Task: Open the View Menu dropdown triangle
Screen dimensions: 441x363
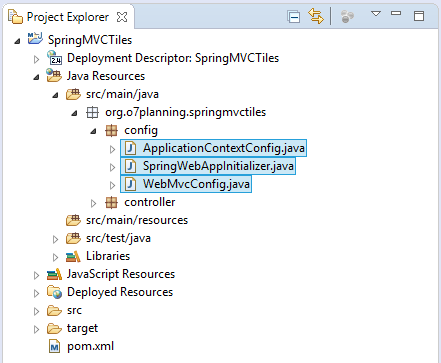Action: tap(376, 14)
